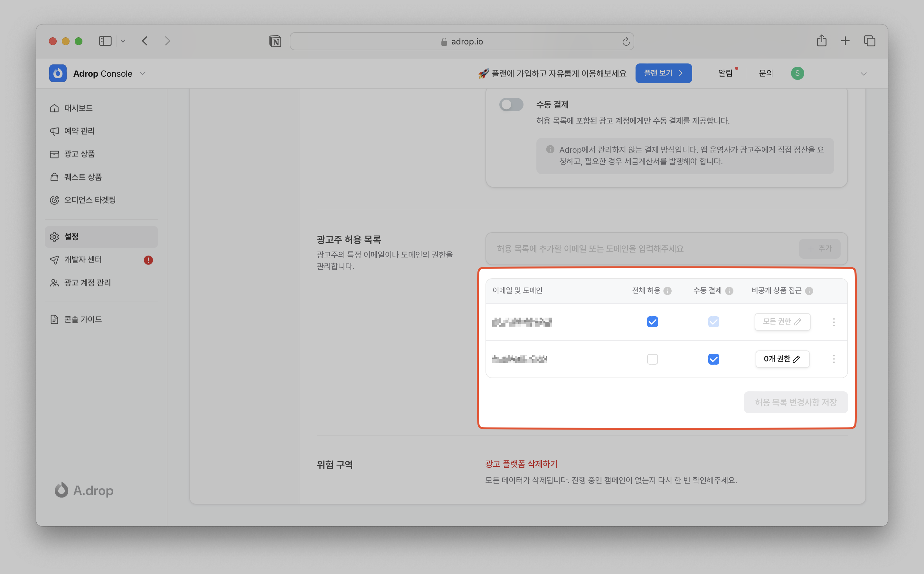
Task: Click the Adrop Console logo icon
Action: click(x=58, y=73)
